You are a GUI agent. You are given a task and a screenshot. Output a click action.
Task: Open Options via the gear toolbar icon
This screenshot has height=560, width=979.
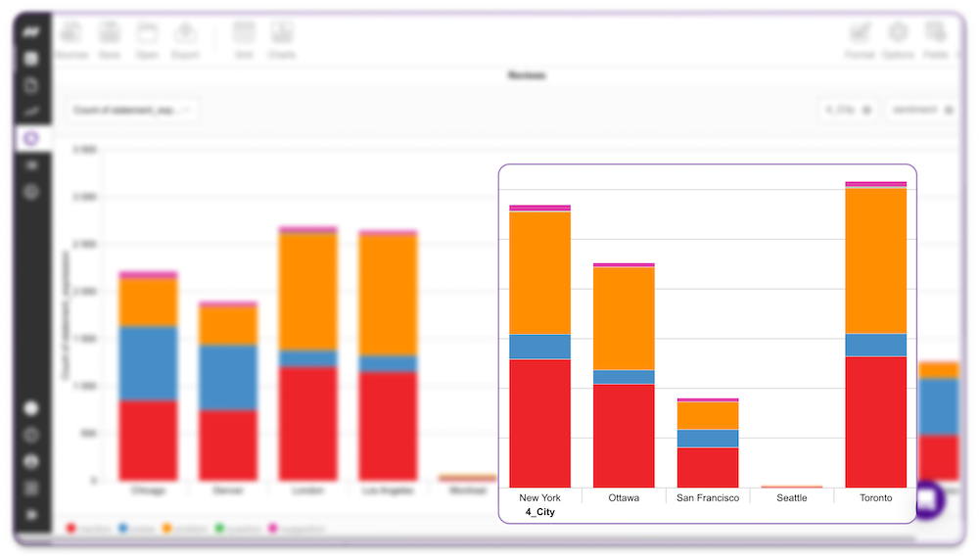(x=898, y=40)
